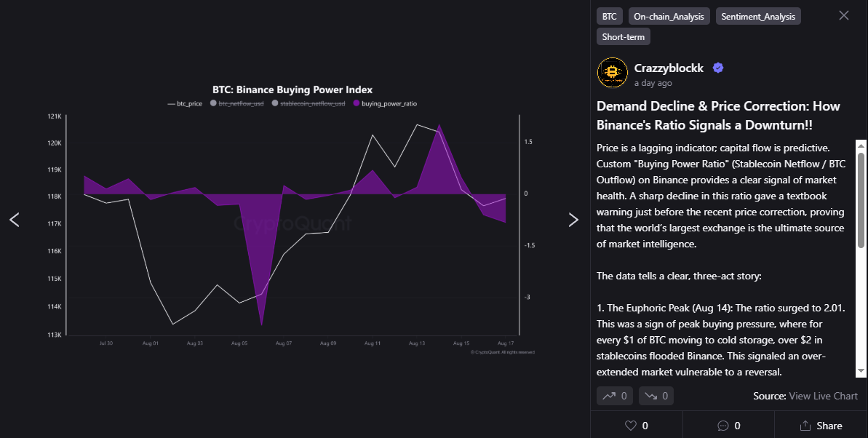Go to previous chart with left arrow
This screenshot has height=438, width=868.
(x=15, y=220)
